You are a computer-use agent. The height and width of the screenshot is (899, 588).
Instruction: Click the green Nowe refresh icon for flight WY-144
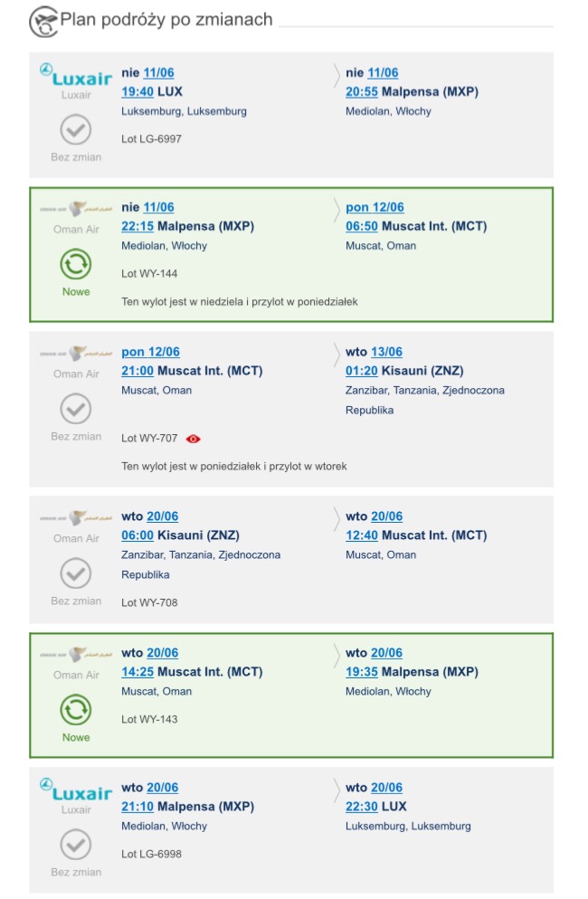tap(76, 264)
